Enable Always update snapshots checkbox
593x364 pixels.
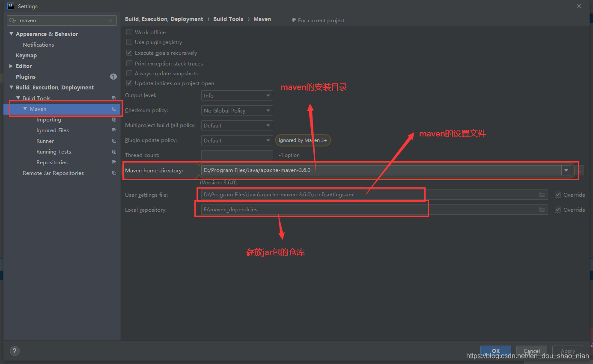[129, 73]
